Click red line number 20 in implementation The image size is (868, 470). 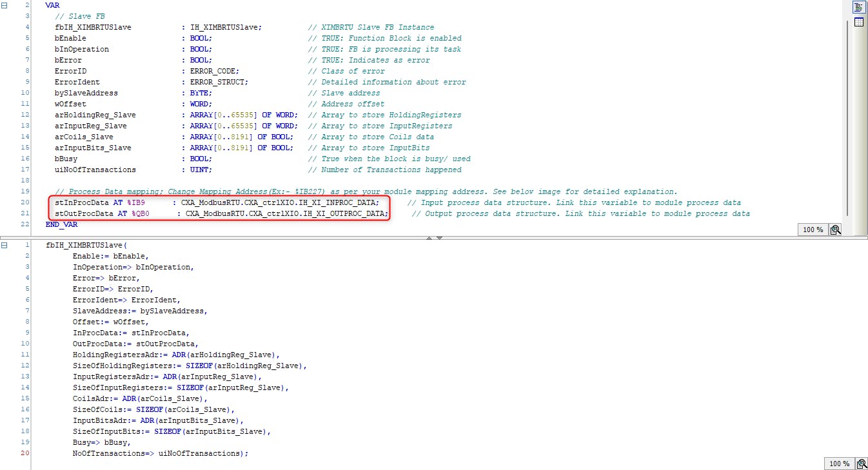coord(25,453)
